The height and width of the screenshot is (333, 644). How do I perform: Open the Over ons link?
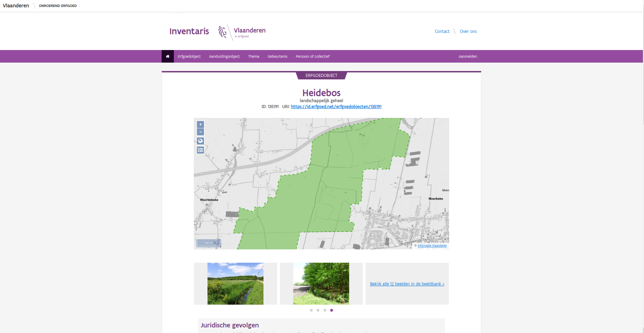[x=468, y=31]
